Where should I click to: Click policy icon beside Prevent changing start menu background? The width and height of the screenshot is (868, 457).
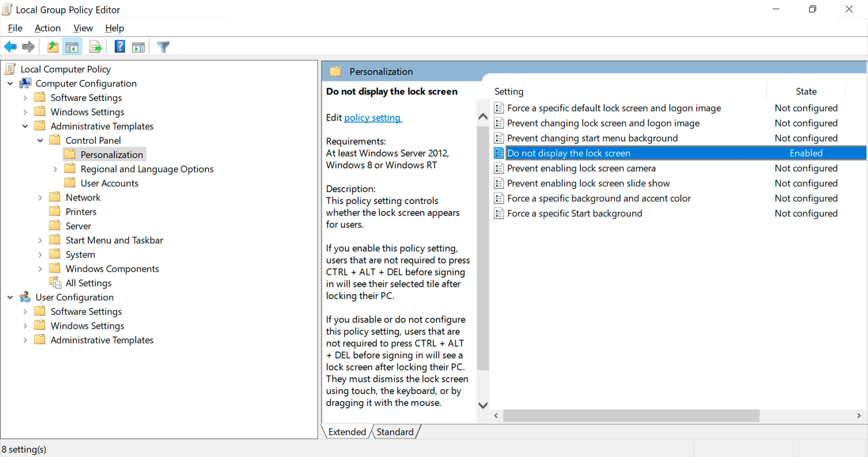(x=499, y=138)
